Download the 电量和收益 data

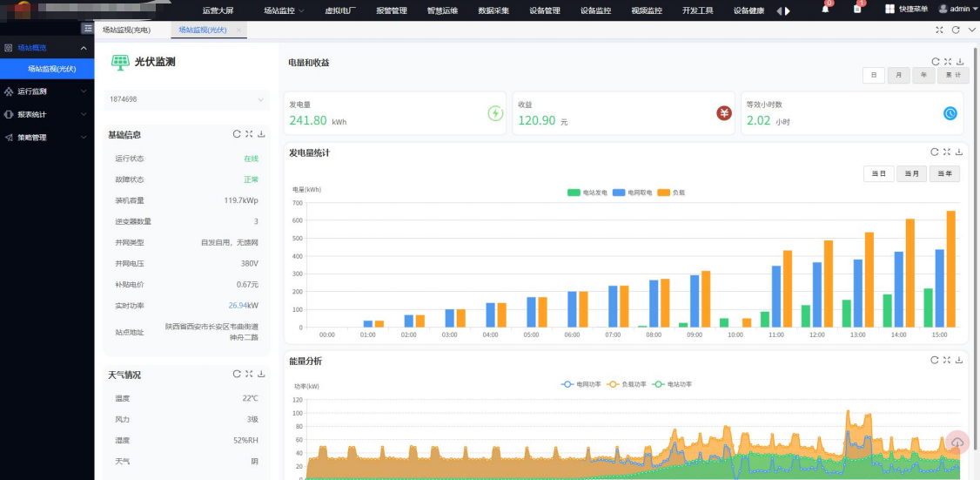click(960, 61)
